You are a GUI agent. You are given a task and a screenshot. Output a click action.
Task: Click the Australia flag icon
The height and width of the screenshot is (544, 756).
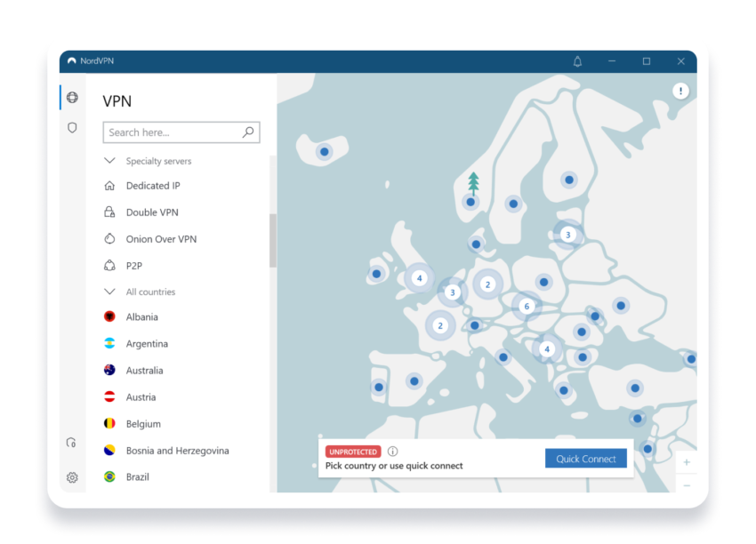coord(110,370)
